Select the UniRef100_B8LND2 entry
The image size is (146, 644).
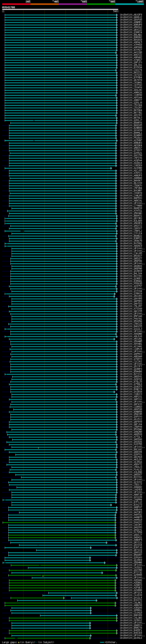tap(131, 35)
